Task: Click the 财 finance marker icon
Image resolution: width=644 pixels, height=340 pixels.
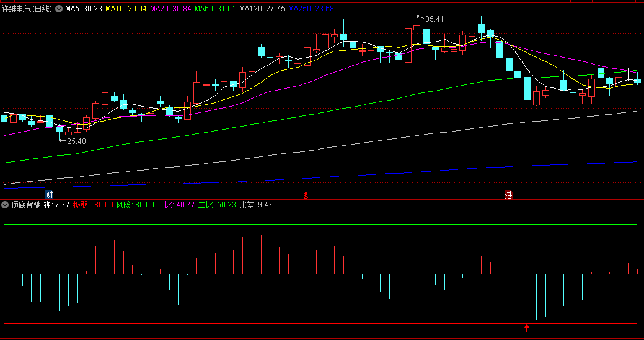Action: click(49, 195)
